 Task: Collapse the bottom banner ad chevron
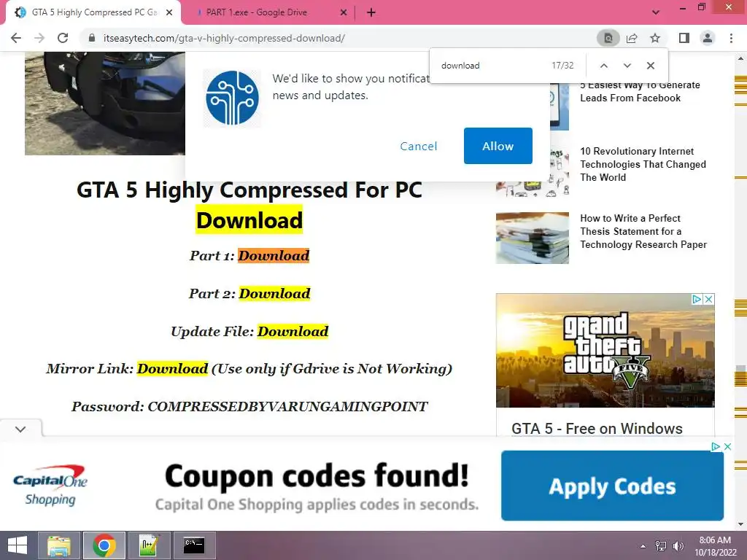coord(20,429)
